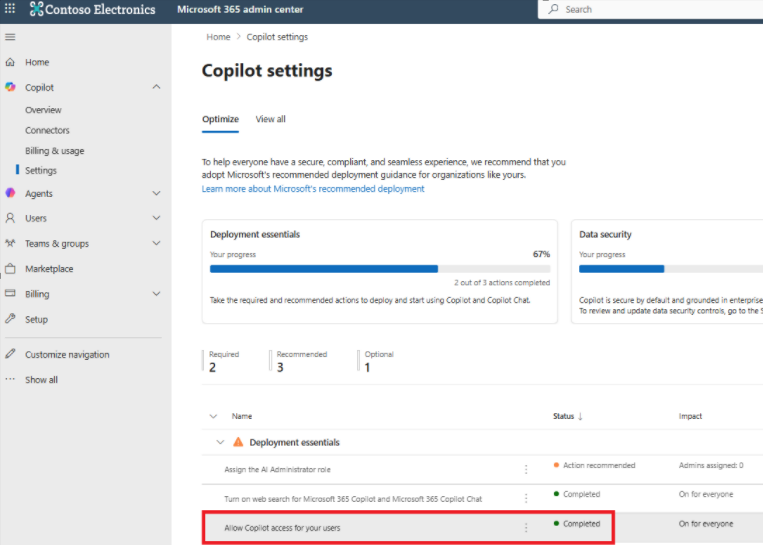Click the Agents icon in sidebar
Image resolution: width=763 pixels, height=545 pixels.
click(10, 193)
